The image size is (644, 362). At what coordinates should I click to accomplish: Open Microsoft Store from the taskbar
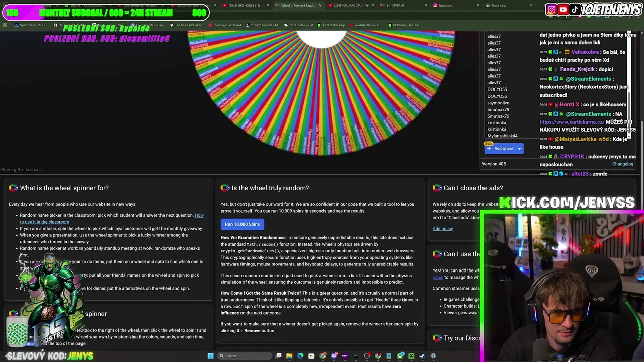pyautogui.click(x=311, y=356)
